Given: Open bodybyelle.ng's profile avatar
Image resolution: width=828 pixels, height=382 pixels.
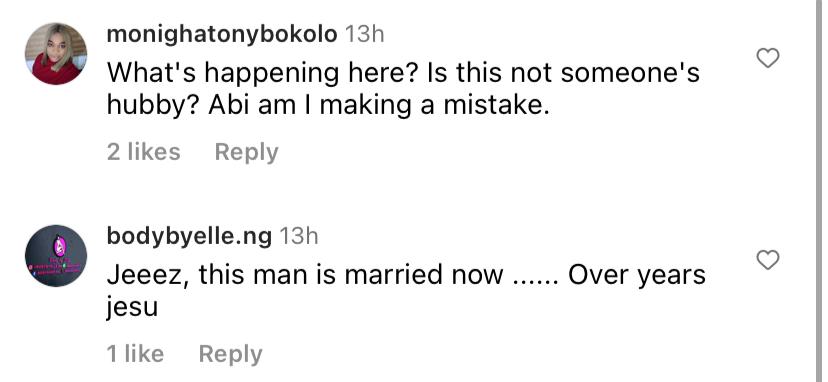Looking at the screenshot, I should (56, 256).
